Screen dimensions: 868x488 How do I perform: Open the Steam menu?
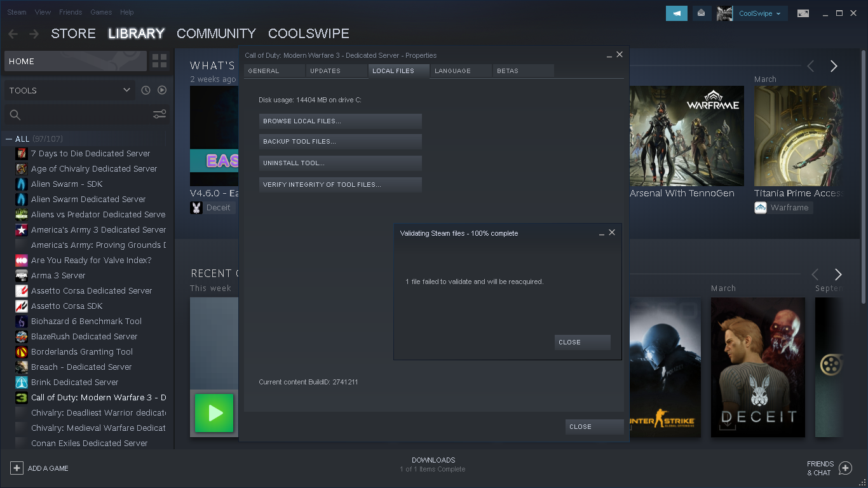(x=17, y=12)
